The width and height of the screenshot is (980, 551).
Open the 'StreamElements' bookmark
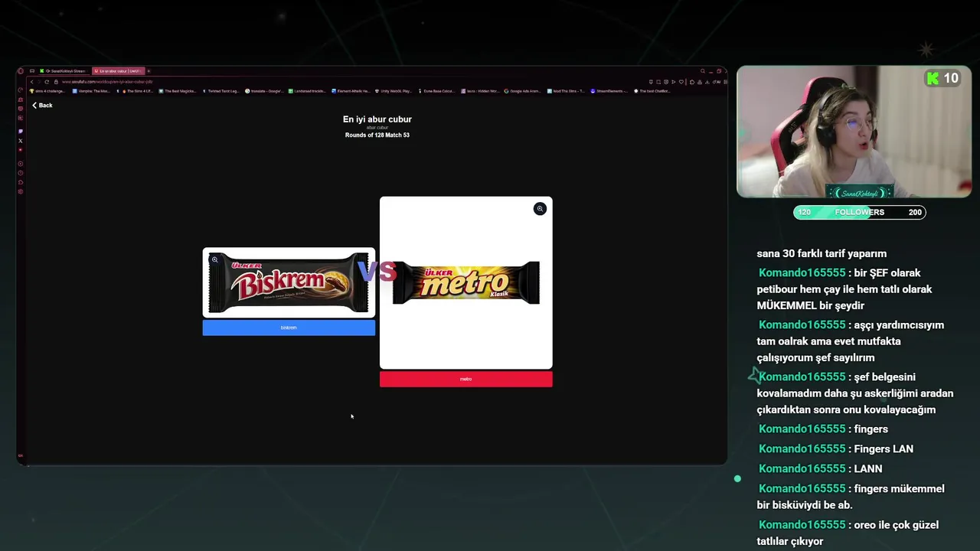[x=609, y=91]
